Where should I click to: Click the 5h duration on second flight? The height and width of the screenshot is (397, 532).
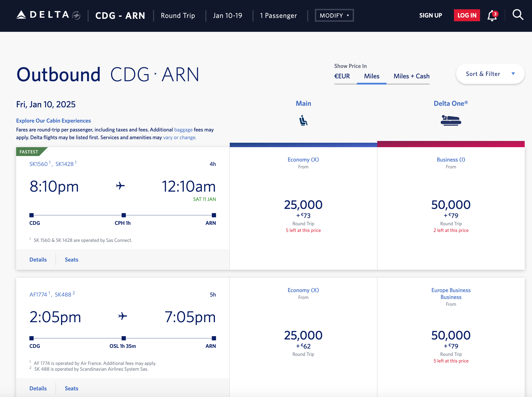213,294
